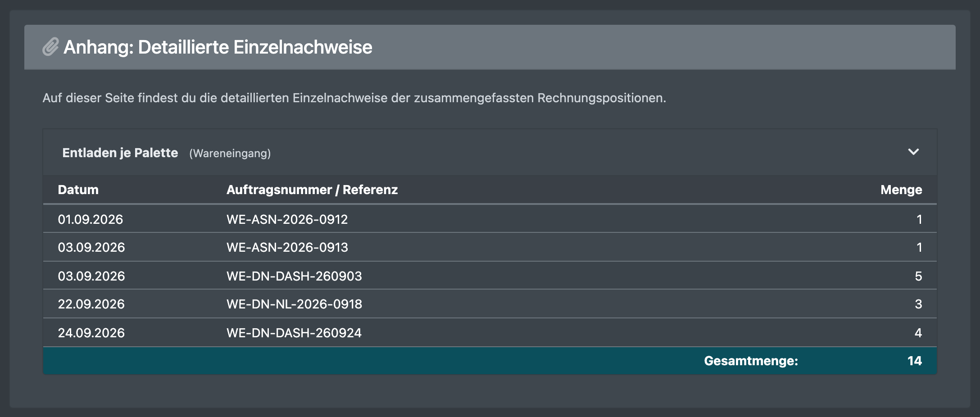Select reference WE-DN-NL-2026-0918
This screenshot has height=417, width=980.
tap(294, 304)
